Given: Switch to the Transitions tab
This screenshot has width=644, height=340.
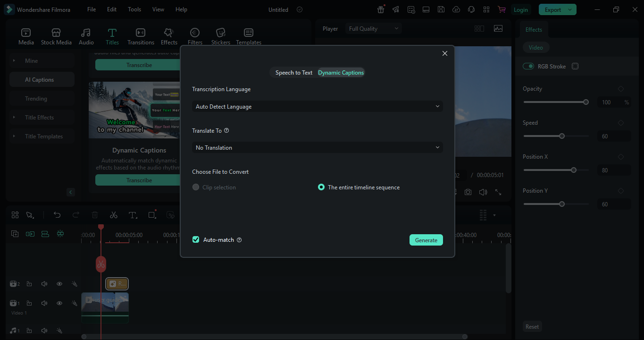Looking at the screenshot, I should click(141, 37).
